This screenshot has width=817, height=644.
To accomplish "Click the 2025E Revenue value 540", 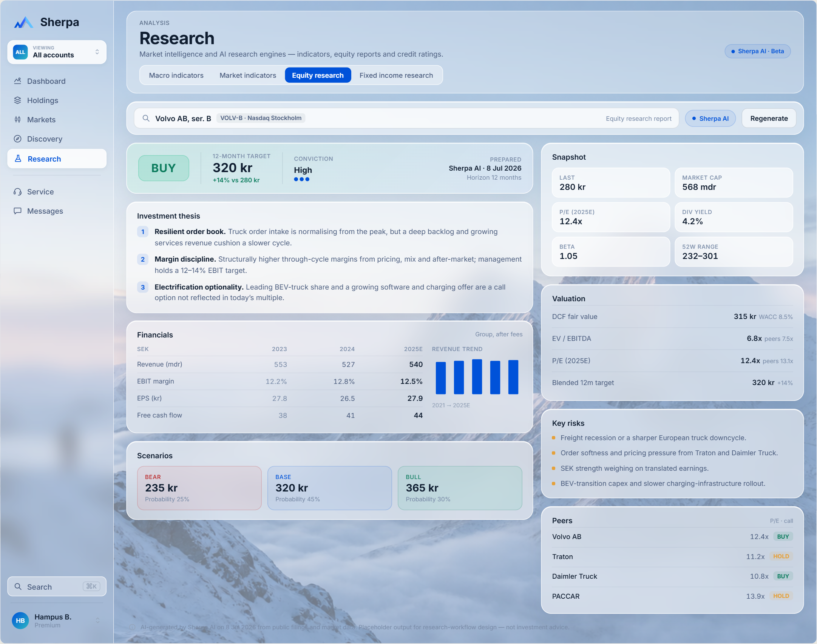I will pyautogui.click(x=416, y=364).
